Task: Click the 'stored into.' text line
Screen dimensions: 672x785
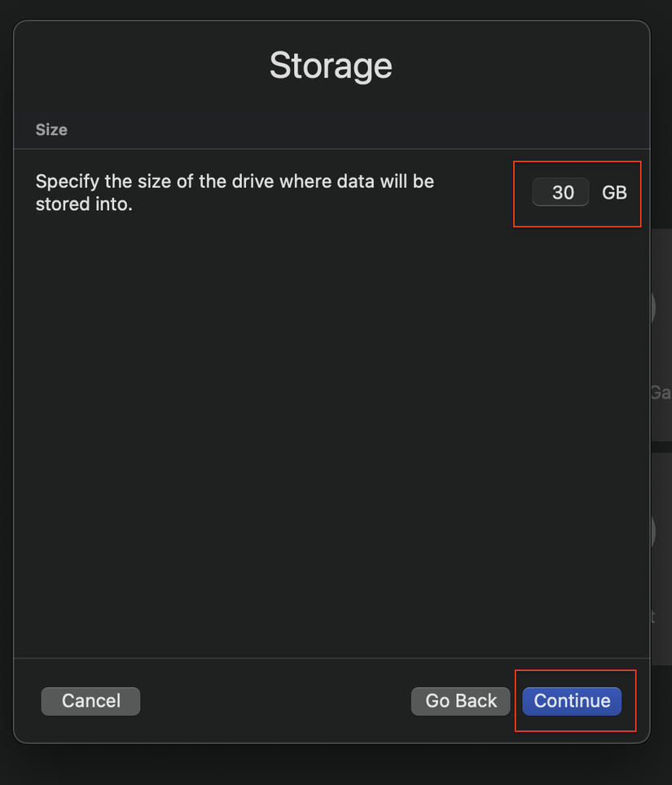Action: pyautogui.click(x=83, y=204)
